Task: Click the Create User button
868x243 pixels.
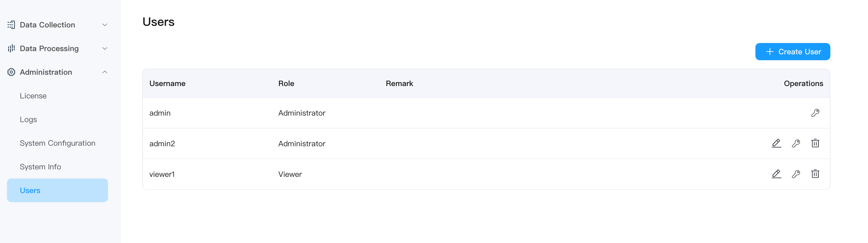Action: point(792,52)
